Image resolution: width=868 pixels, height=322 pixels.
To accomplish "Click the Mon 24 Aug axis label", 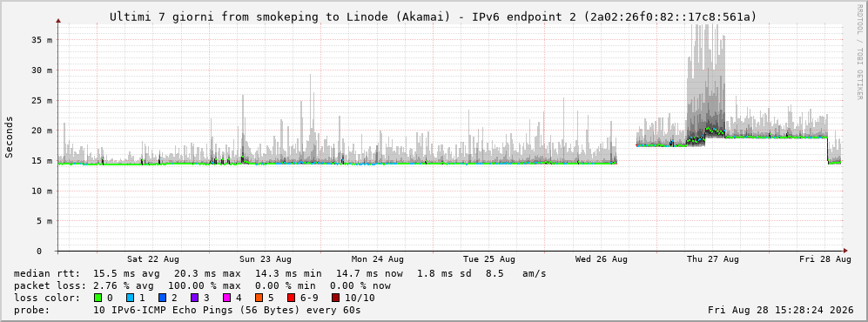I will 378,259.
